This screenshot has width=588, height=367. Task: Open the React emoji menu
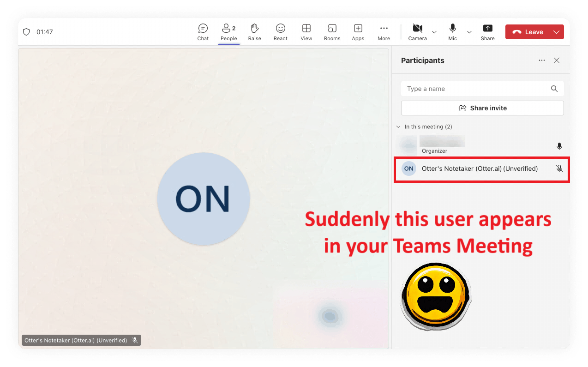tap(280, 32)
